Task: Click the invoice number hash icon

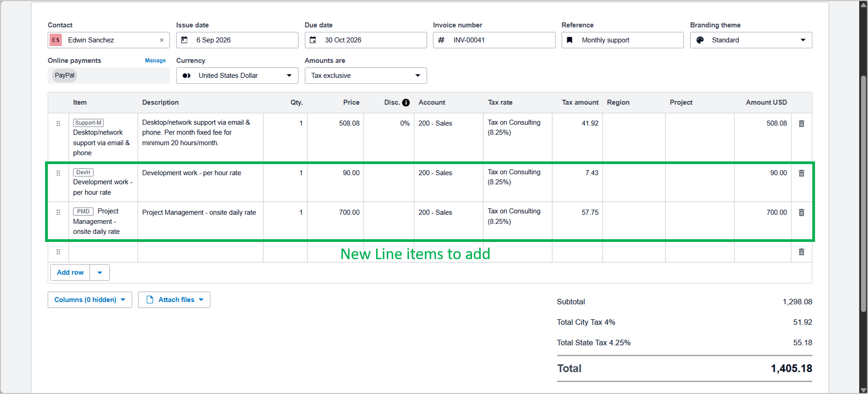Action: tap(441, 40)
